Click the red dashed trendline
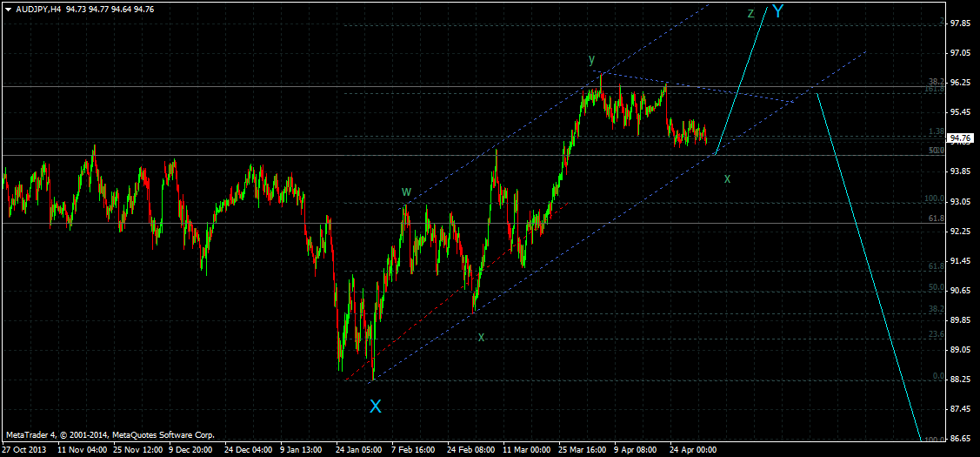The width and height of the screenshot is (980, 457). click(457, 291)
